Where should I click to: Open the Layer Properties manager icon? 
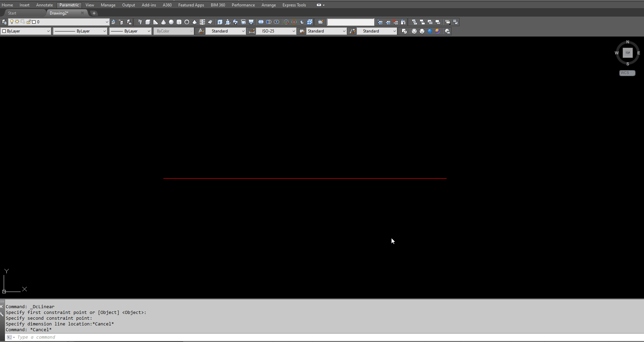tap(4, 22)
